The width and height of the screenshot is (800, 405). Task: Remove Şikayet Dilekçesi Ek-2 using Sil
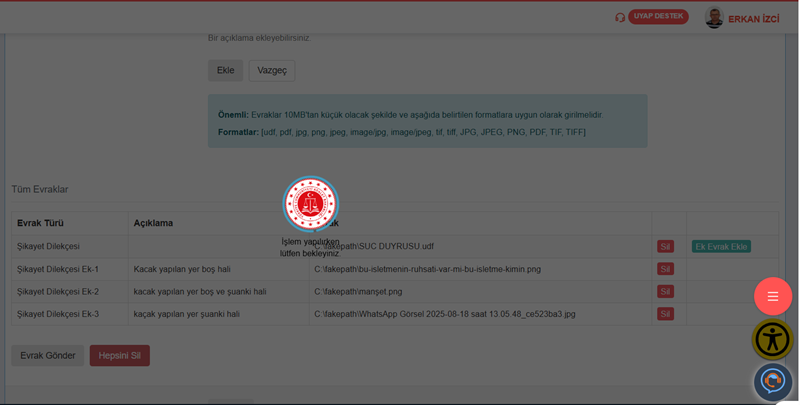tap(665, 292)
